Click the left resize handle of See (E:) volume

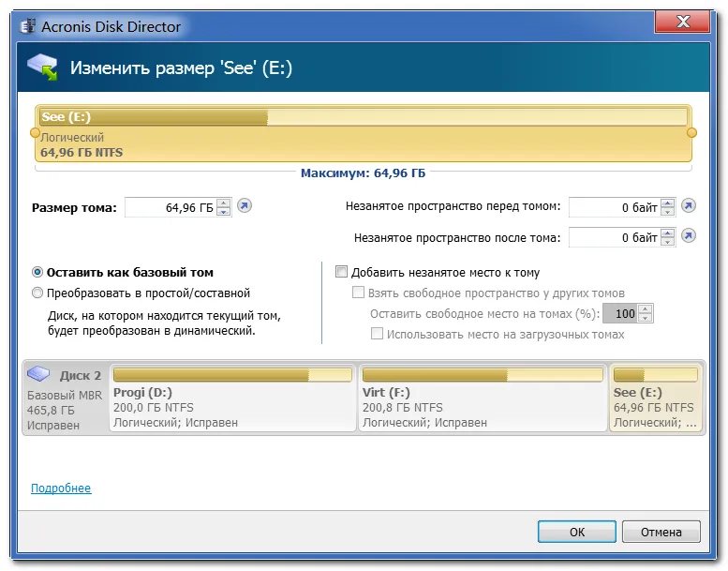[x=35, y=133]
